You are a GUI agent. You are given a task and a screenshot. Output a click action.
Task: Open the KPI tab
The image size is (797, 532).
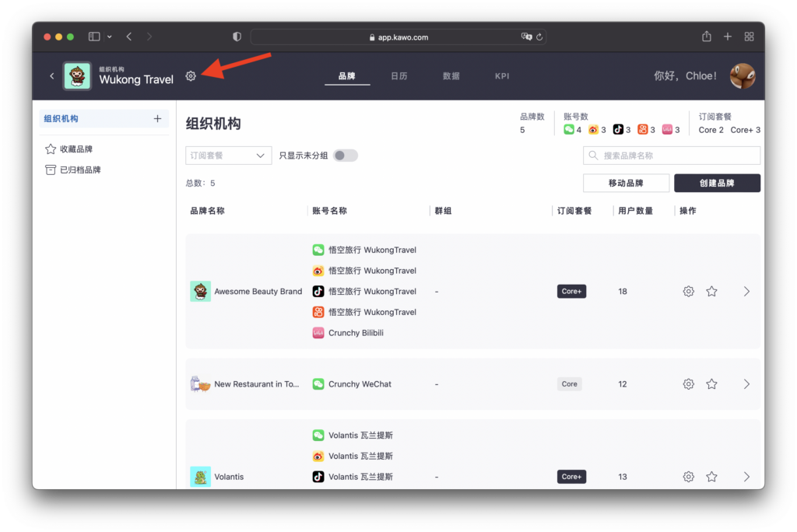click(x=502, y=76)
